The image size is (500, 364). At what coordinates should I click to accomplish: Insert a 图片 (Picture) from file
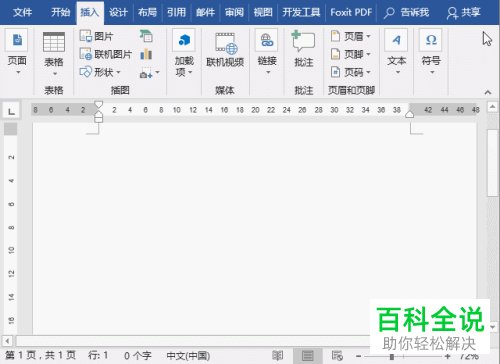(97, 36)
